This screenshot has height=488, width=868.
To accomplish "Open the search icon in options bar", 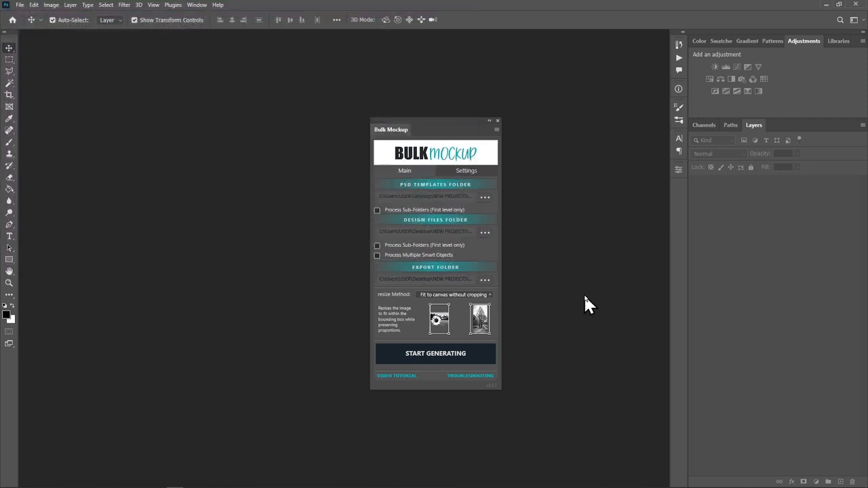I will pyautogui.click(x=840, y=20).
